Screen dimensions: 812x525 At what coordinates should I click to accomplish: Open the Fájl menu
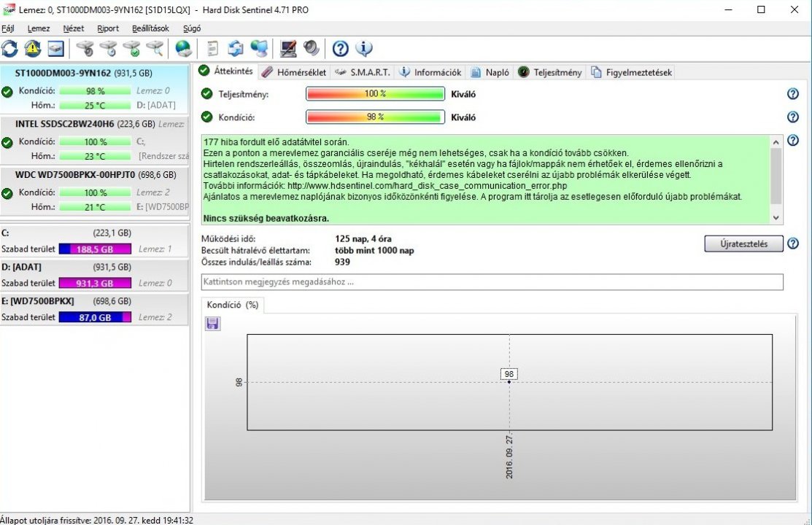click(x=8, y=28)
